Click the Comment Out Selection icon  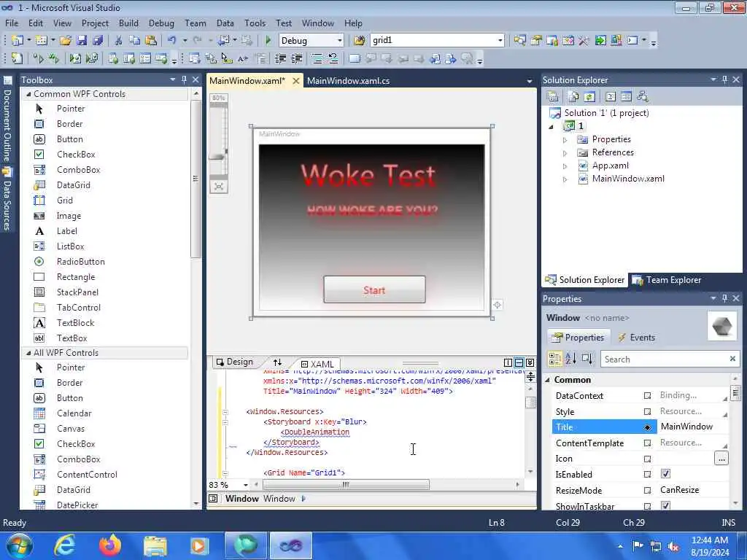(x=317, y=58)
